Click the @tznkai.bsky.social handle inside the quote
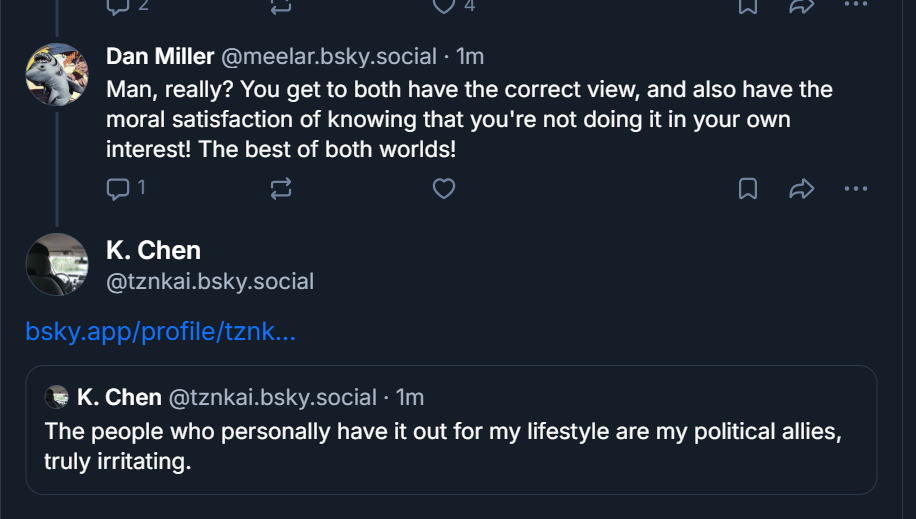The width and height of the screenshot is (916, 519). point(272,397)
